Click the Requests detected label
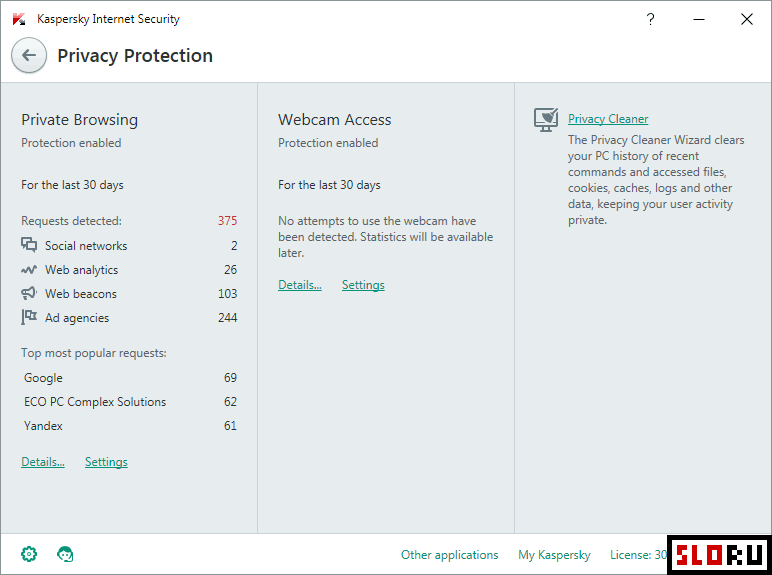This screenshot has height=575, width=772. pos(71,221)
